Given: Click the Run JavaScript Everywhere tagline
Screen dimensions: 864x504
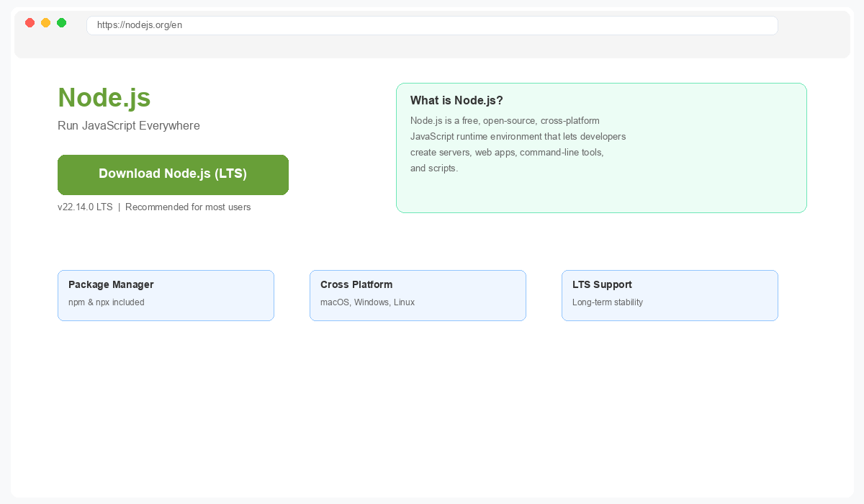Looking at the screenshot, I should [x=129, y=126].
